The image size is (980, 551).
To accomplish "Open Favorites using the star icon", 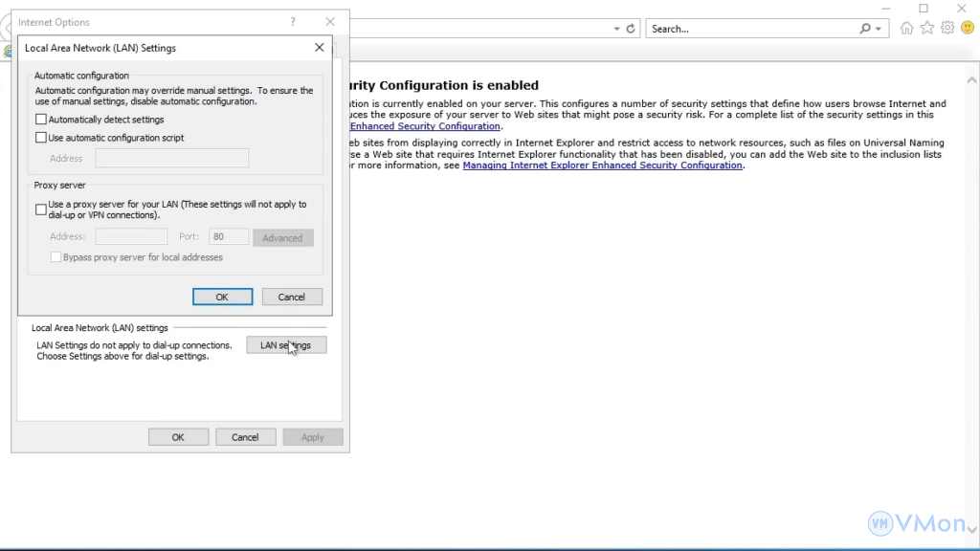I will 926,29.
